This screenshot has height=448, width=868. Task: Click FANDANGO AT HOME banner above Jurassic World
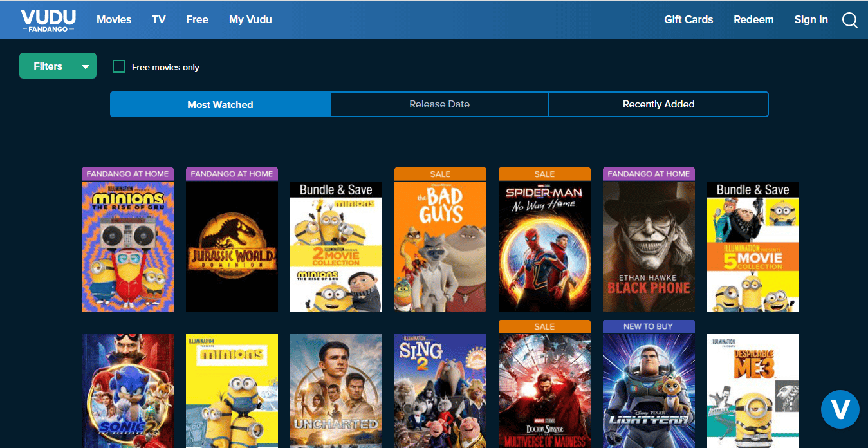click(232, 174)
